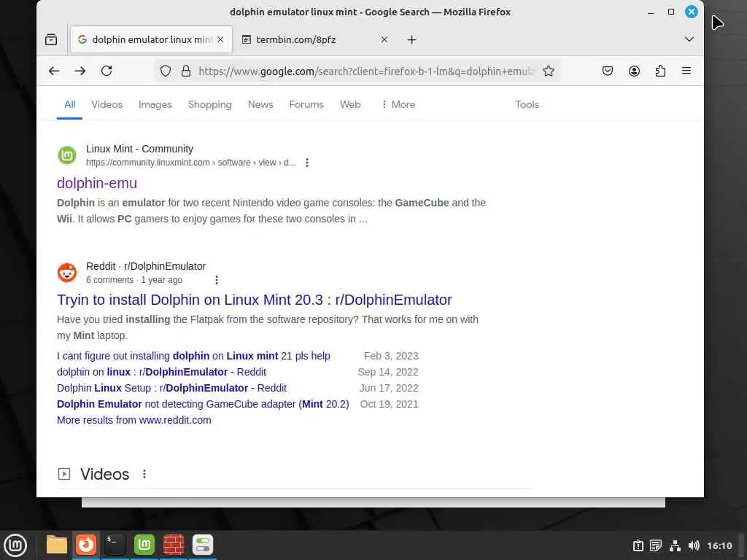The image size is (747, 560).
Task: Open options menu for Linux Mint Community result
Action: click(x=307, y=163)
